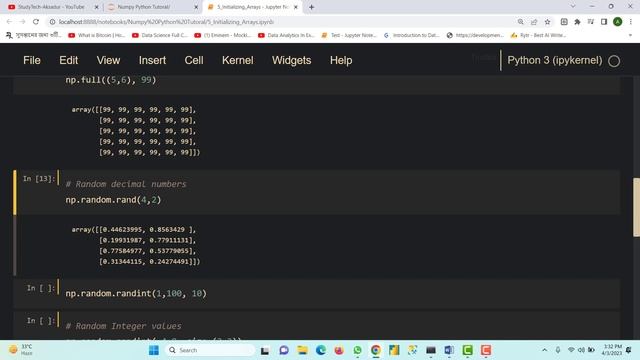The image size is (640, 360).
Task: Select the np.random.randint(1,100, 10) cell
Action: (316, 293)
